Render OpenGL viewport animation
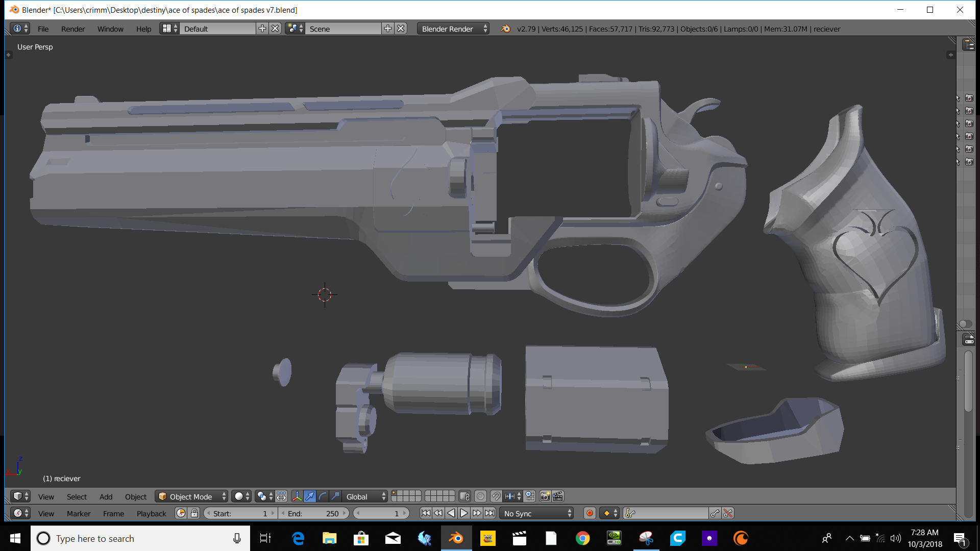The width and height of the screenshot is (980, 551). pos(558,496)
